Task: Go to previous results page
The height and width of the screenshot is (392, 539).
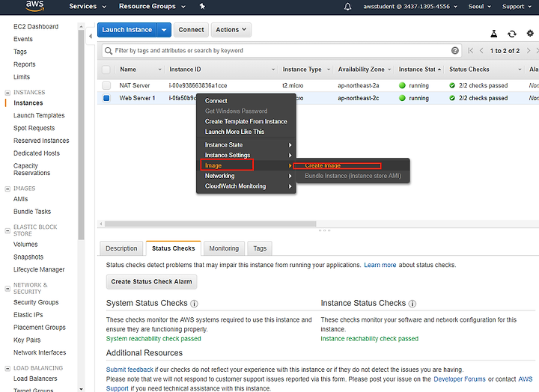Action: (x=481, y=51)
